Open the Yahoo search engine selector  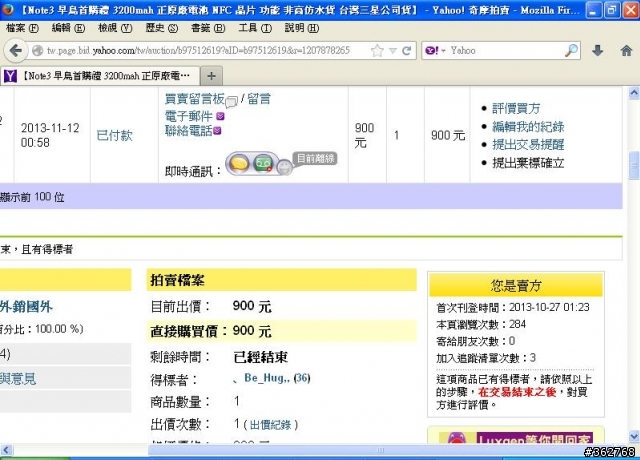click(x=435, y=51)
